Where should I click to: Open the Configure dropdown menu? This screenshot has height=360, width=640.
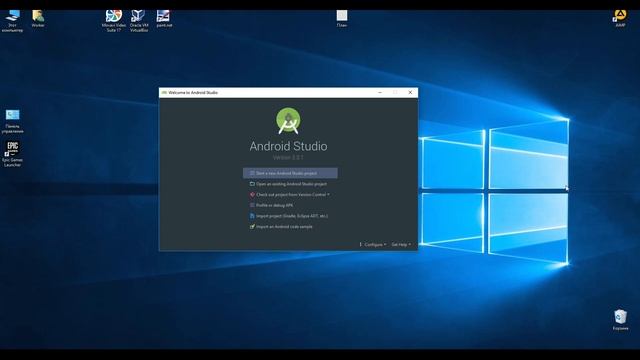(x=373, y=244)
